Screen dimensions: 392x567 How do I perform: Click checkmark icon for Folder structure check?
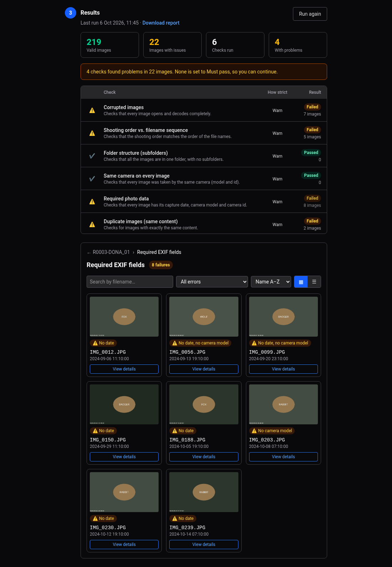(x=92, y=156)
